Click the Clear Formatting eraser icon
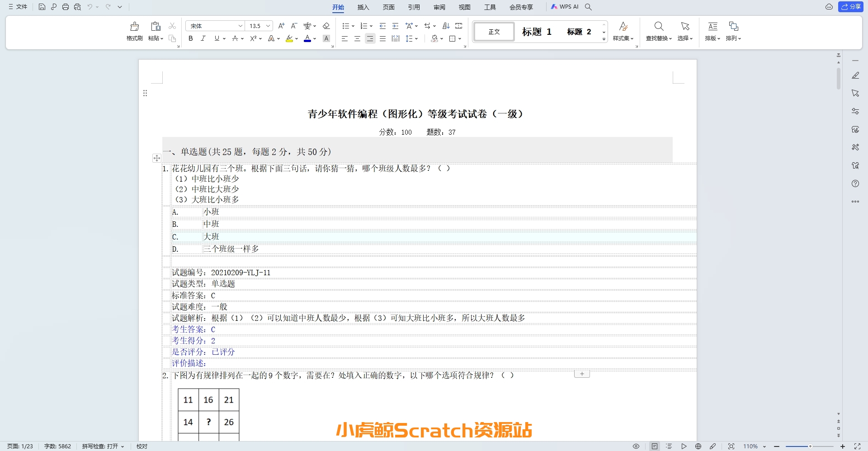The width and height of the screenshot is (868, 451). tap(326, 26)
